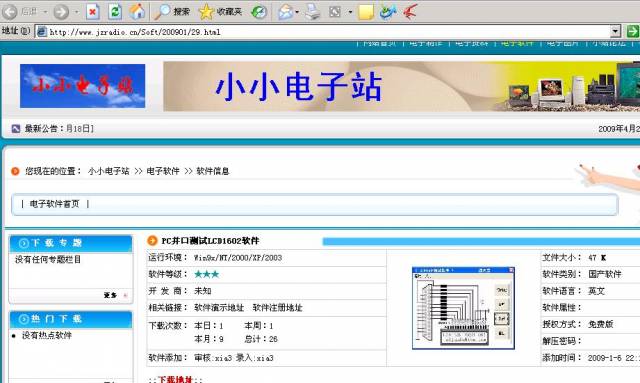Open the 软件演示地址 link
640x383 pixels.
(219, 307)
